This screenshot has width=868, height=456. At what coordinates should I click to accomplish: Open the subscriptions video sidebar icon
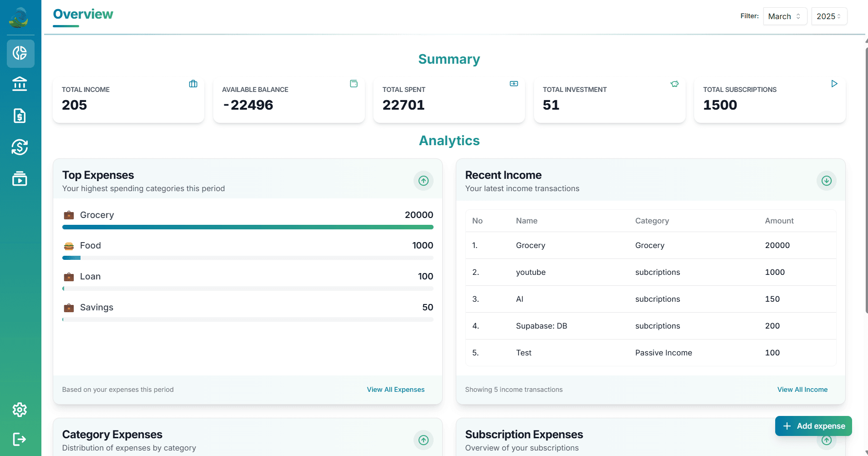click(20, 178)
